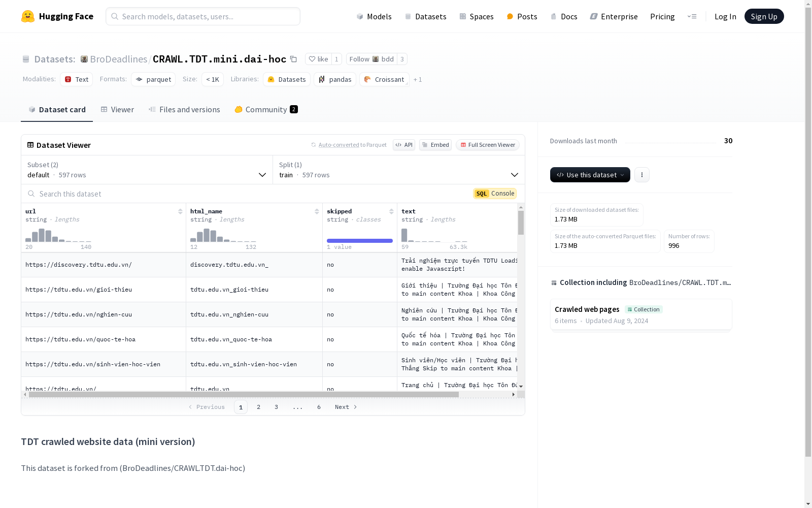This screenshot has height=508, width=812.
Task: Copy dataset name with the copy icon
Action: [x=293, y=59]
